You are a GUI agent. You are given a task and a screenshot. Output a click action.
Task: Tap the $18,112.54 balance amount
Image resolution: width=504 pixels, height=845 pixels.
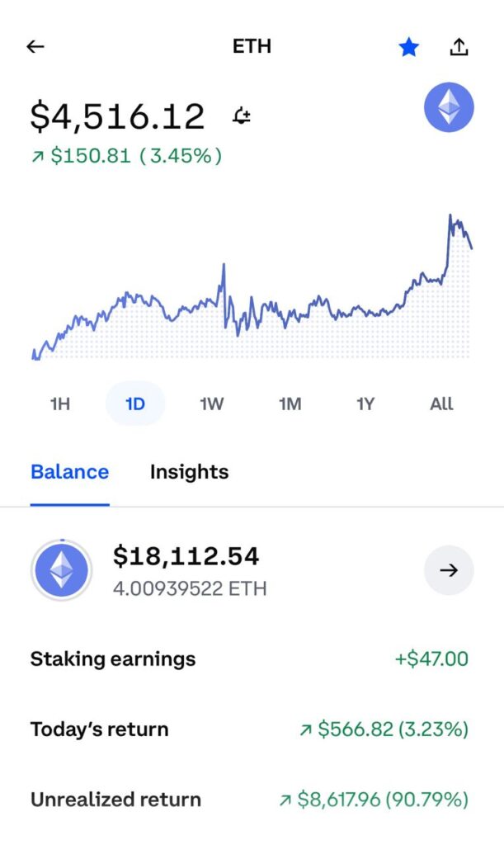(186, 557)
